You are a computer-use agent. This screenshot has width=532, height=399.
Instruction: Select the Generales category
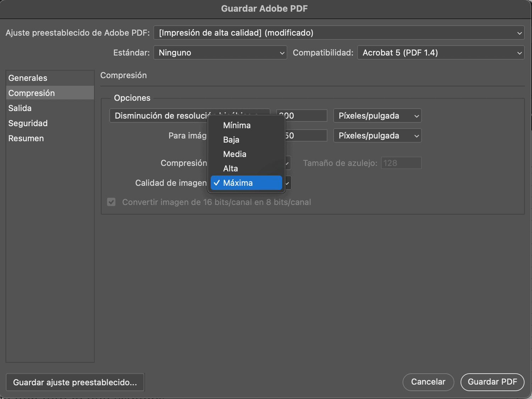pos(50,78)
